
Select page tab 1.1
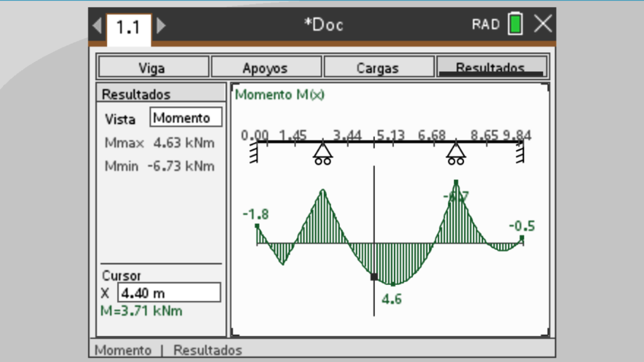point(128,28)
